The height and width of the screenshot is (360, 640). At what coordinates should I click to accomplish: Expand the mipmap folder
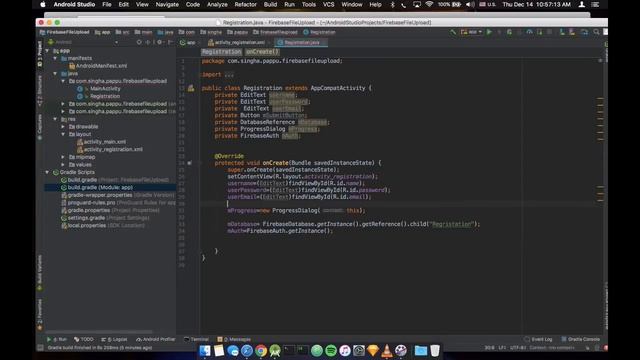[x=63, y=157]
